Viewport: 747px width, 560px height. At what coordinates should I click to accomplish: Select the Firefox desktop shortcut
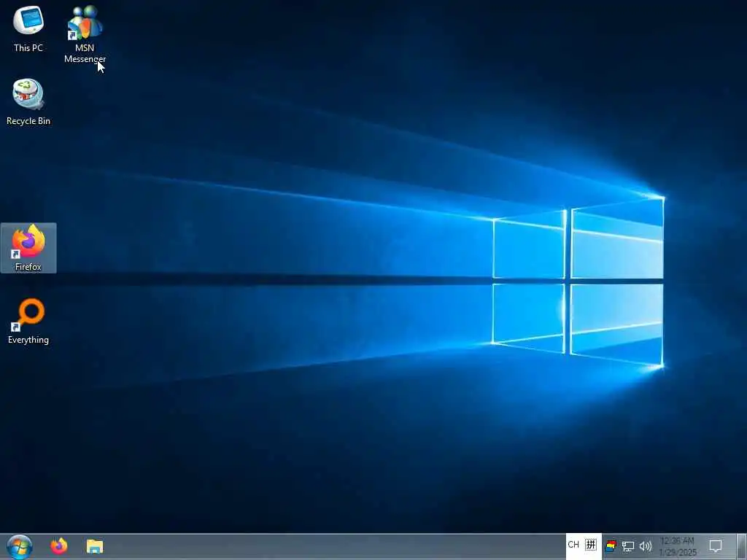click(x=28, y=248)
